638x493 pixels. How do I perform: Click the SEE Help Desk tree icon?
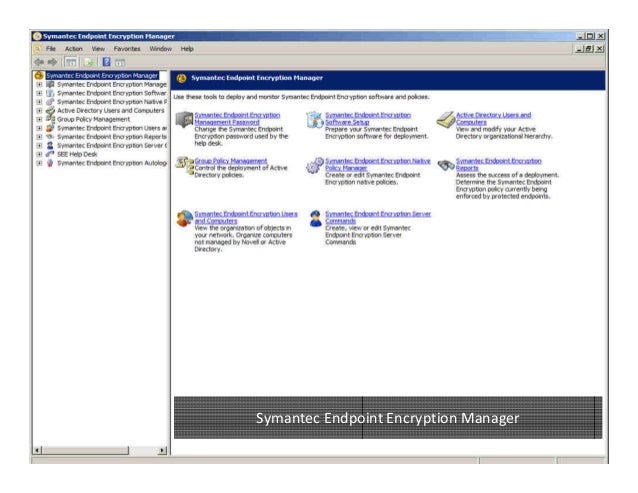click(x=50, y=154)
